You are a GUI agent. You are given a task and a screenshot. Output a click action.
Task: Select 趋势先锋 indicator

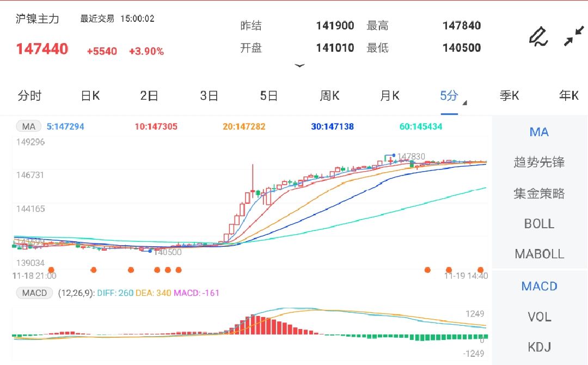click(539, 162)
